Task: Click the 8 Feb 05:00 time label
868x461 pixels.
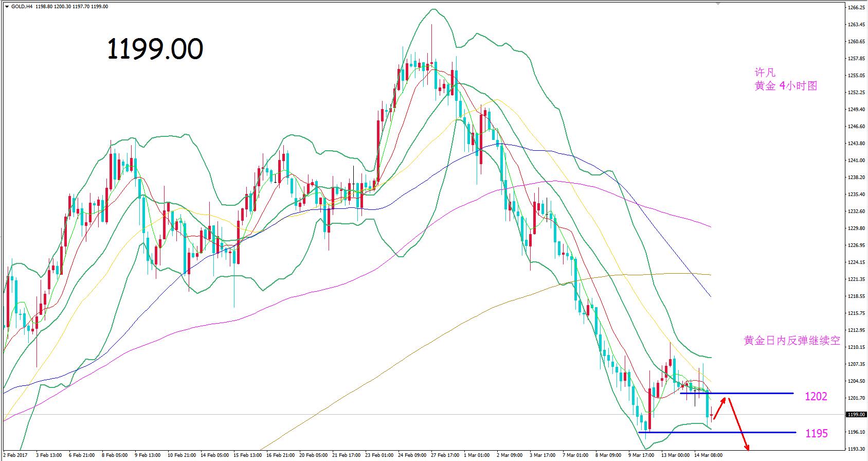Action: [x=115, y=455]
